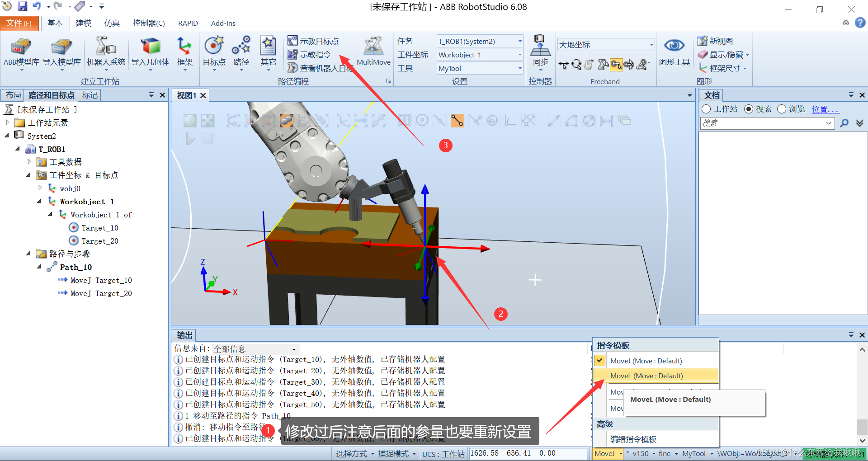Screen dimensions: 868x461
Task: Open 图形工具 eye icon
Action: 674,45
